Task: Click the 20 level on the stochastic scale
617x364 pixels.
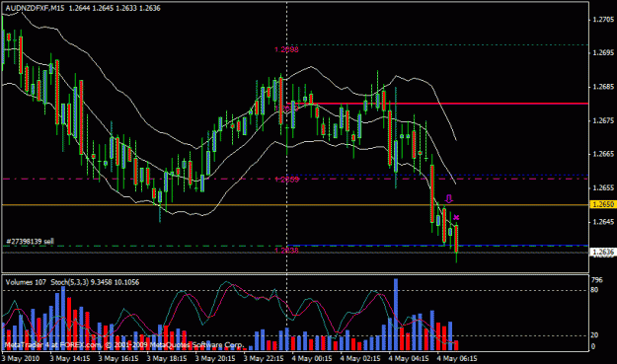Action: coord(594,335)
